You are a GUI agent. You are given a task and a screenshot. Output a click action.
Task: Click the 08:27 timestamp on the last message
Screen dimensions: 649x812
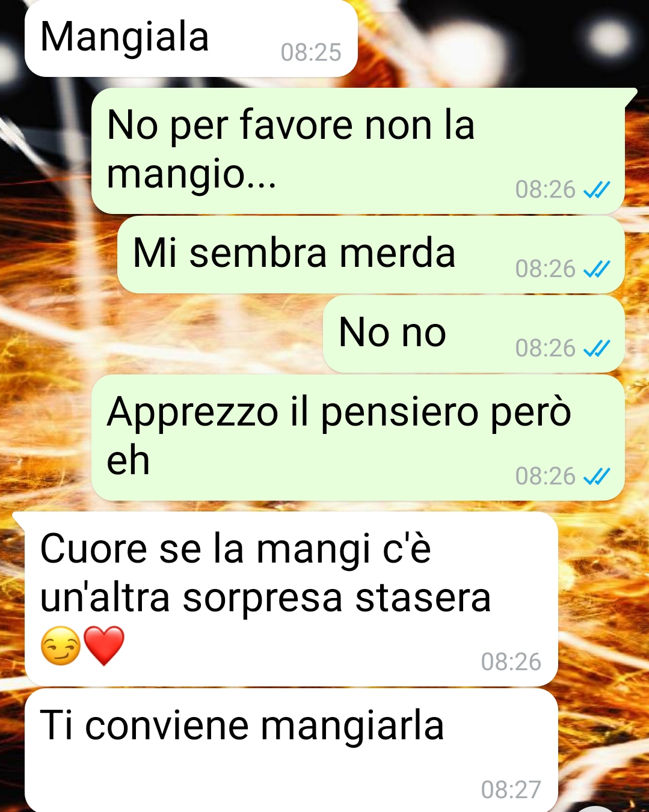511,790
